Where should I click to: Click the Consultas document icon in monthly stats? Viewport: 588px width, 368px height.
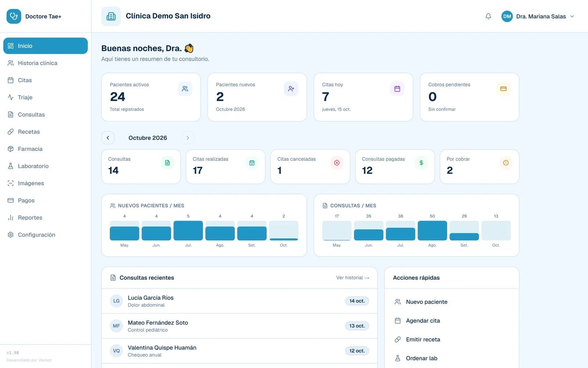168,163
